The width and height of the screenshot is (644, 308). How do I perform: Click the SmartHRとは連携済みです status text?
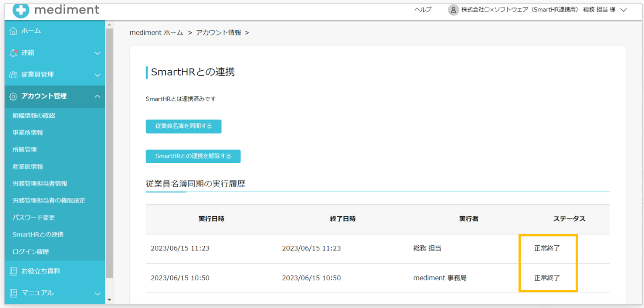tap(181, 99)
